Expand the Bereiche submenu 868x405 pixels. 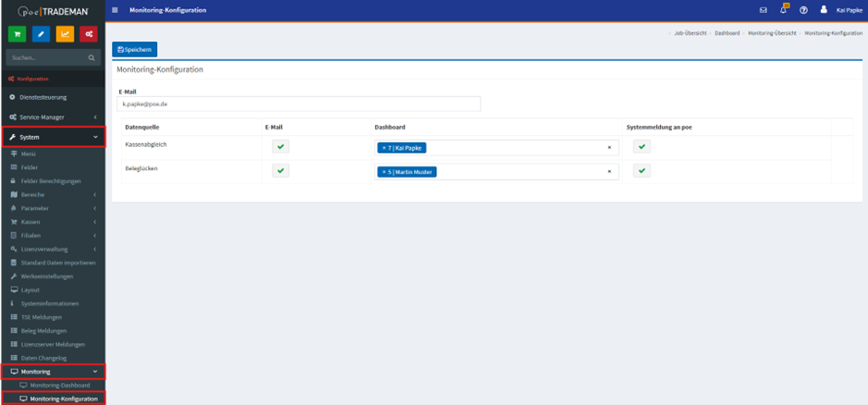pos(53,194)
